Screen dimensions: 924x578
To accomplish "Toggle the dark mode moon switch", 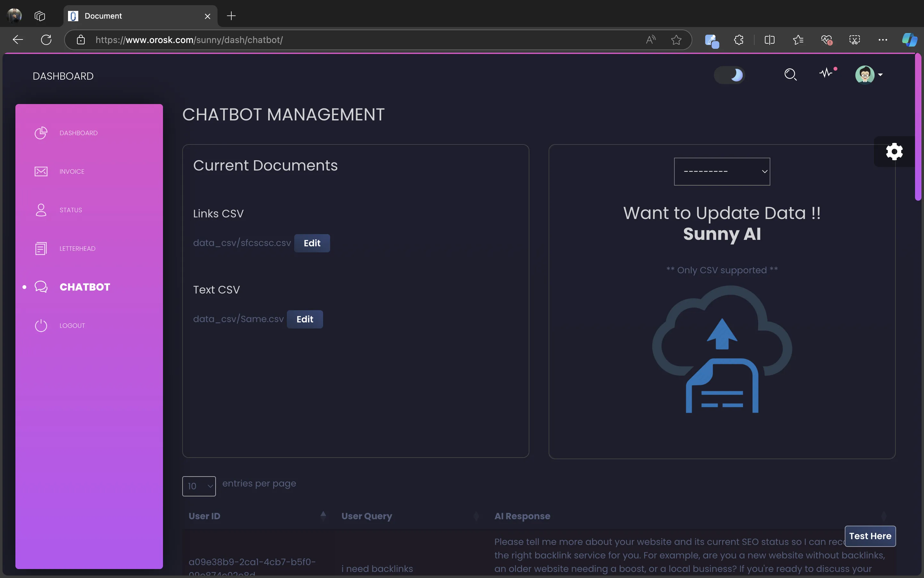I will tap(729, 75).
